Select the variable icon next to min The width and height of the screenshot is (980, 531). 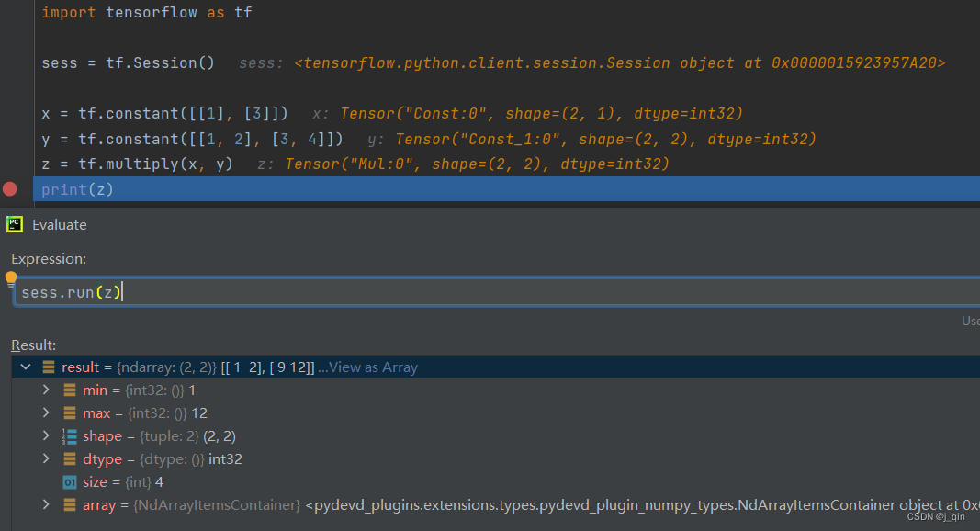pyautogui.click(x=69, y=390)
